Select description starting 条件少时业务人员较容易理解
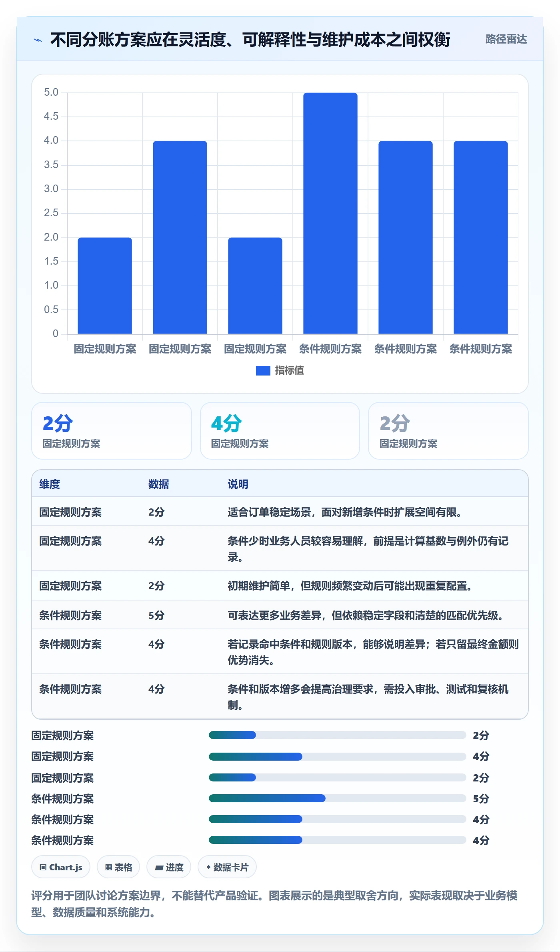This screenshot has width=560, height=952. 368,549
